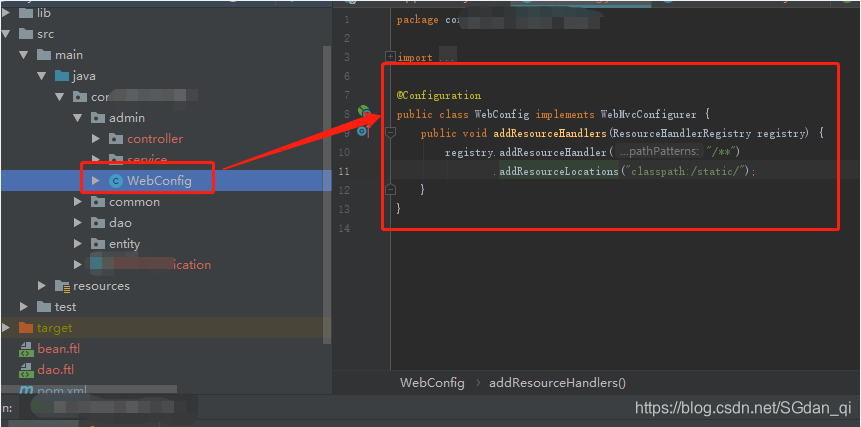Select the target folder in the tree

(x=54, y=328)
